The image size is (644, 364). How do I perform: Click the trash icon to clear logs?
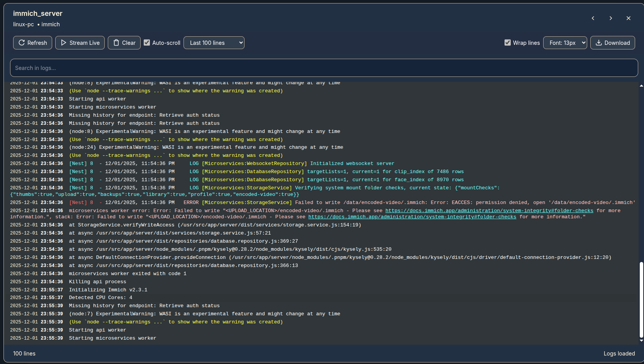pyautogui.click(x=116, y=43)
